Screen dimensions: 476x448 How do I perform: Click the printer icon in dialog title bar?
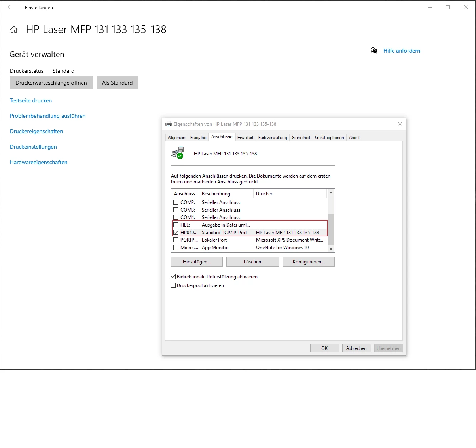click(x=169, y=124)
